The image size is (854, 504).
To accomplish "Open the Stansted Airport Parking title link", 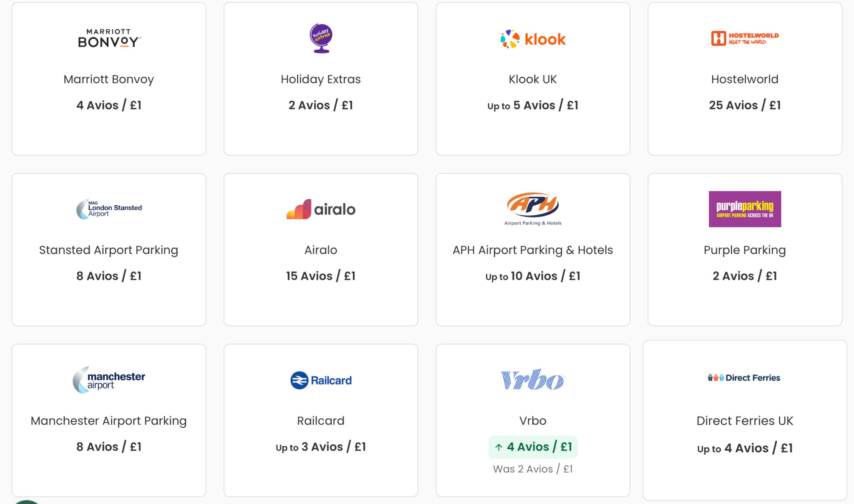I will (x=109, y=250).
